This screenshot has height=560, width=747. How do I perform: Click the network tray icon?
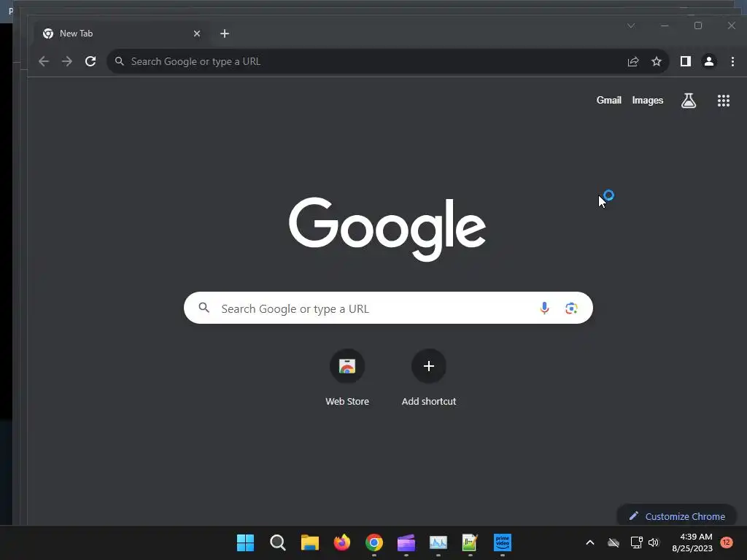pos(636,542)
